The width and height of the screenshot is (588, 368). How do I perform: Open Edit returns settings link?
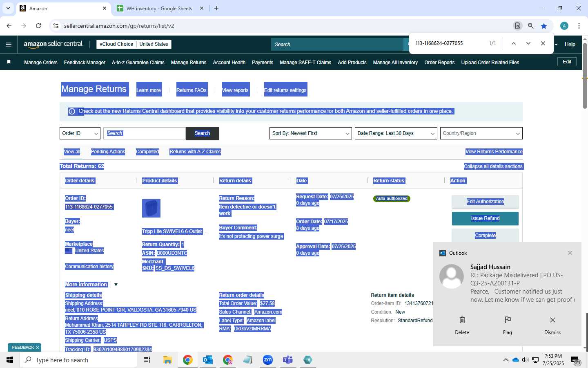click(285, 90)
